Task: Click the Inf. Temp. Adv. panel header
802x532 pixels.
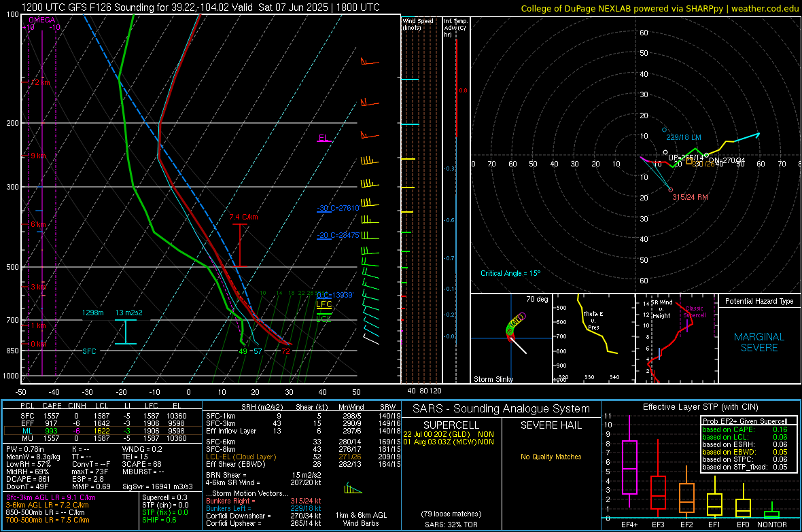Action: (455, 28)
